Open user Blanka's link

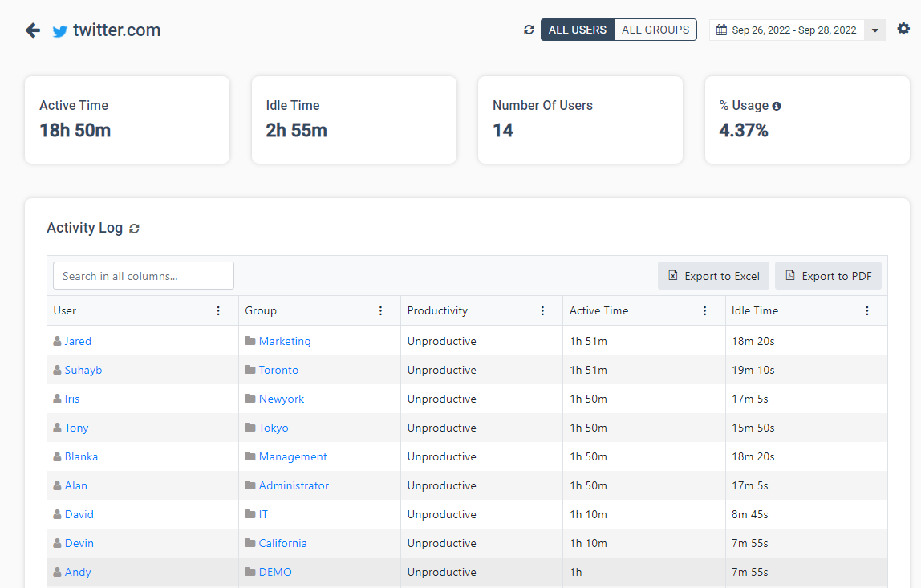click(x=81, y=456)
